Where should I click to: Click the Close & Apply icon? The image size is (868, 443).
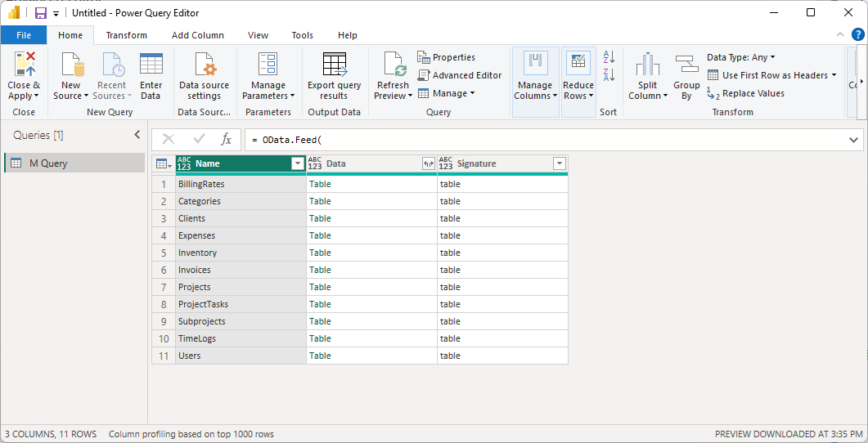click(x=25, y=64)
